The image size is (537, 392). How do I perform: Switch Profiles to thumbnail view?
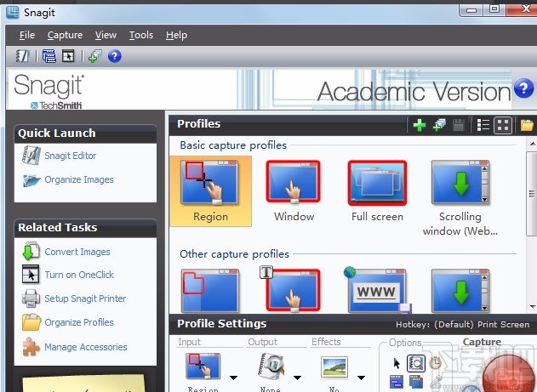pos(503,125)
